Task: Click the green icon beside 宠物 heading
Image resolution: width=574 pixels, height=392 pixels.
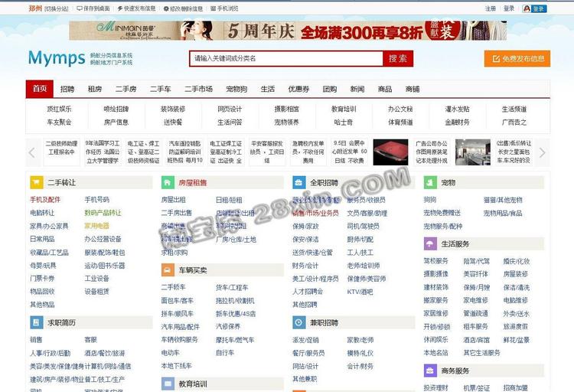Action: point(430,182)
